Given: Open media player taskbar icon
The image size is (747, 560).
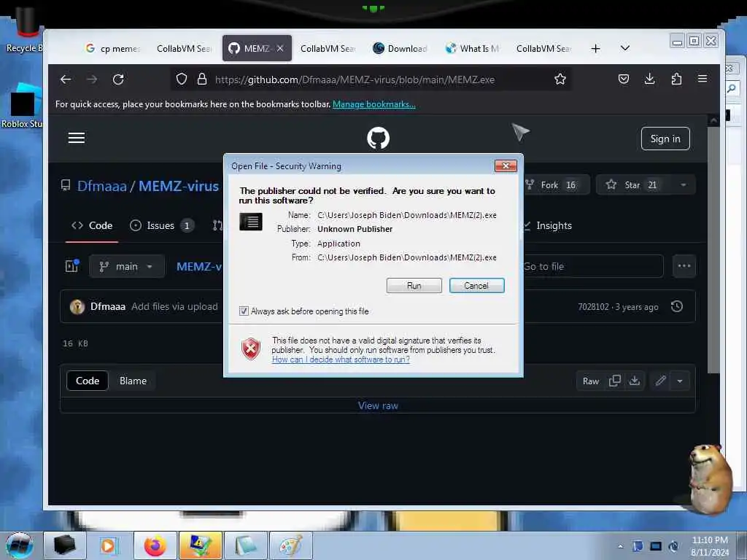Looking at the screenshot, I should [108, 545].
